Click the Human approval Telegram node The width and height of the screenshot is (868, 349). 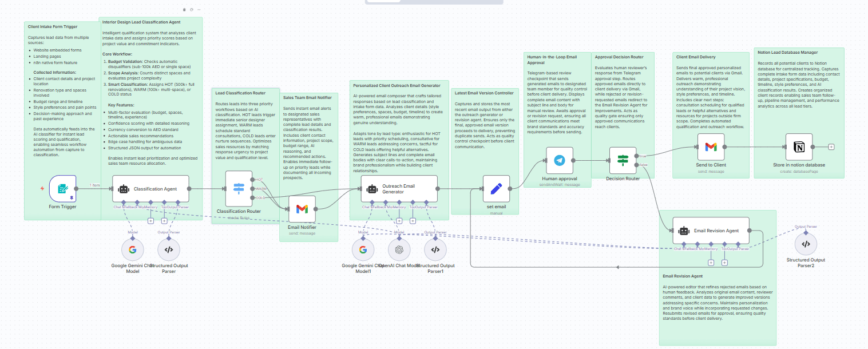559,161
